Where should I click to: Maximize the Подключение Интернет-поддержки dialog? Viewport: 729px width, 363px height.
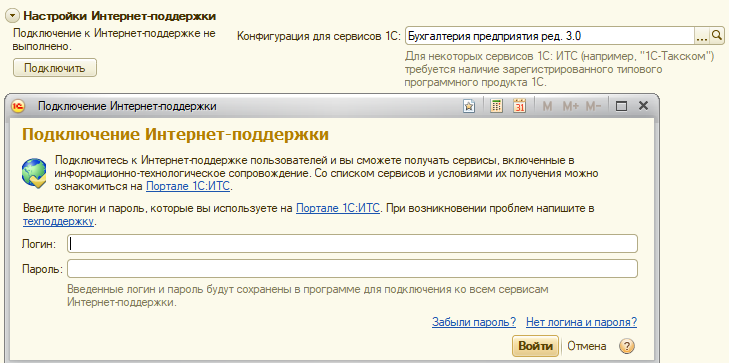[621, 106]
